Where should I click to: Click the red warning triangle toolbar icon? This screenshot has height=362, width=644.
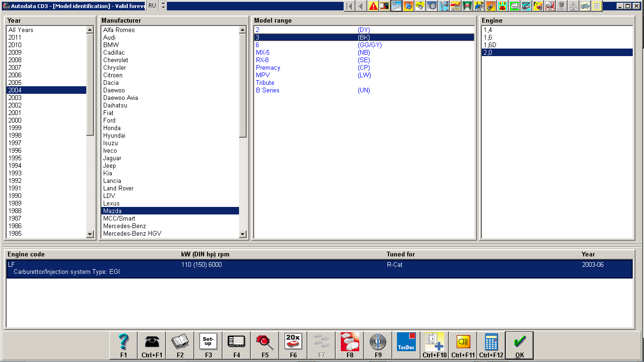[x=373, y=6]
